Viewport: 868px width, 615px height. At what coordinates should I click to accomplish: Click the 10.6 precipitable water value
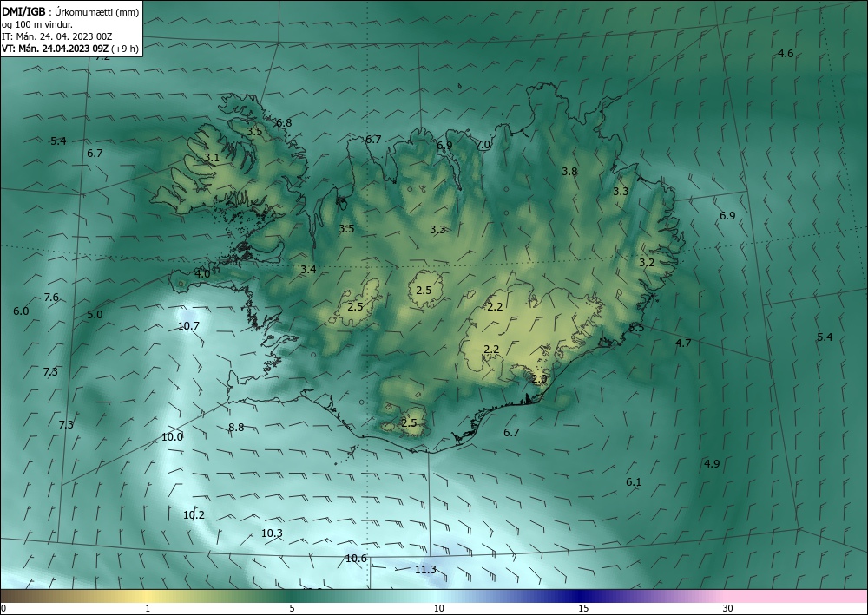pos(356,559)
